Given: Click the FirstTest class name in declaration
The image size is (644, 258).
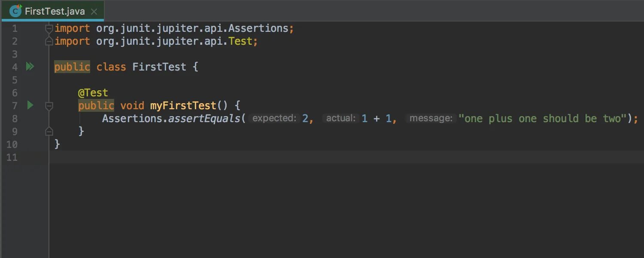Looking at the screenshot, I should pyautogui.click(x=159, y=67).
